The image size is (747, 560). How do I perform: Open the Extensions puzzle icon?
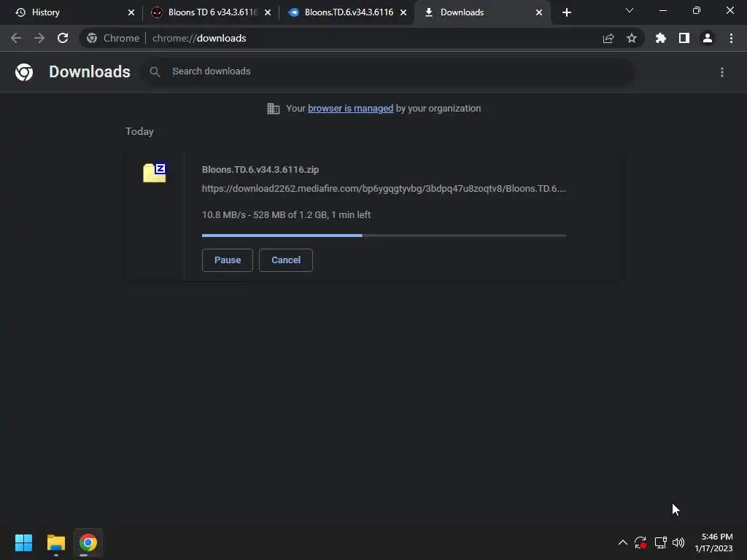660,38
